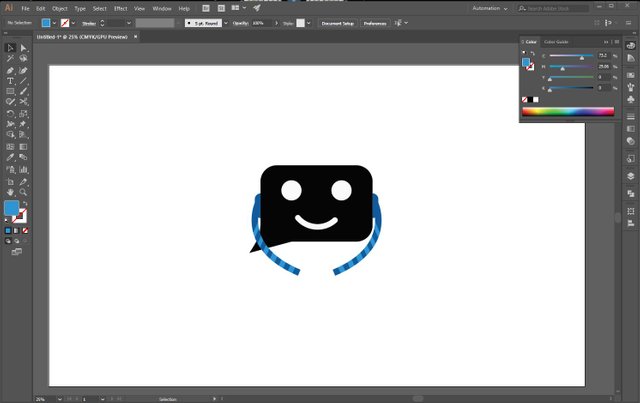The image size is (640, 403).
Task: Choose the Gradient tool
Action: pos(23,147)
